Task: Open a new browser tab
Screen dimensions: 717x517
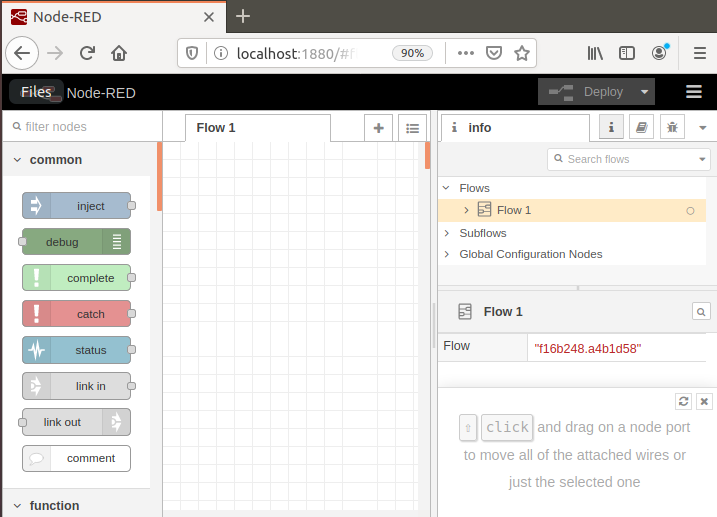Action: [243, 16]
